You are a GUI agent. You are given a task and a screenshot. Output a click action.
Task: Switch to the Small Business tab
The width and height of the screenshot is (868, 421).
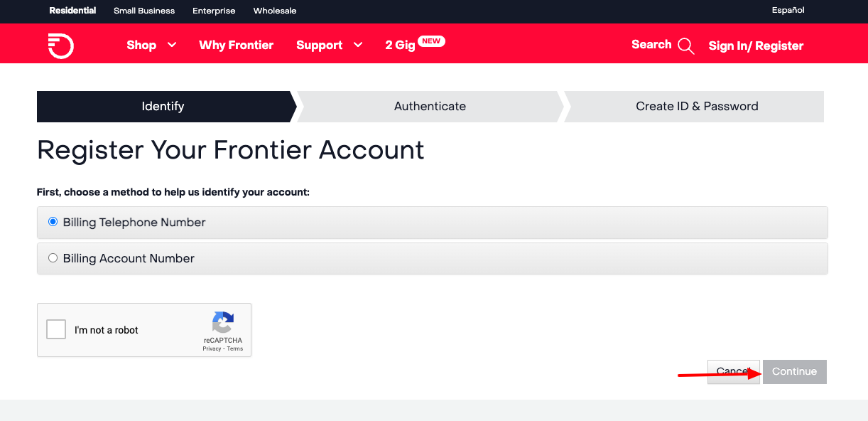coord(143,11)
